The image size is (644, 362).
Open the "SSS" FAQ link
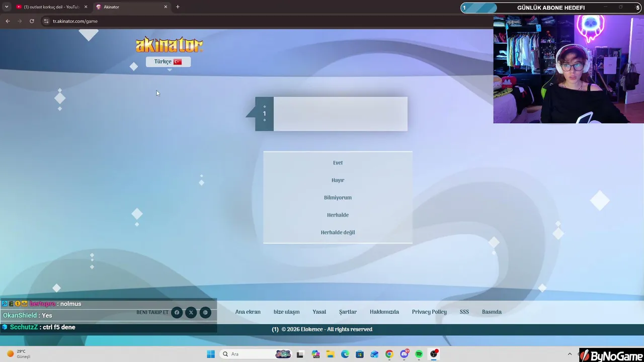click(x=464, y=312)
